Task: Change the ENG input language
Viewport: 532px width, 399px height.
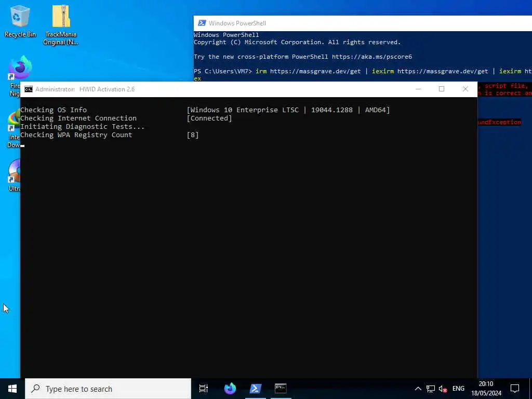Action: pos(458,389)
